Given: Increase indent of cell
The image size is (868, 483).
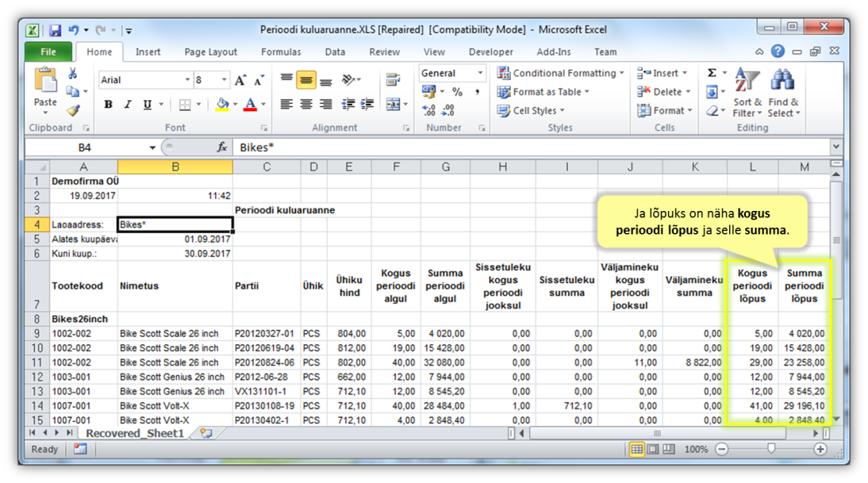Looking at the screenshot, I should tap(367, 104).
